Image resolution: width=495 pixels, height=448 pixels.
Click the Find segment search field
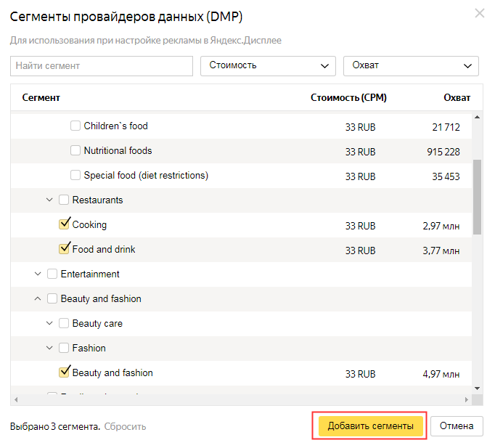click(x=102, y=65)
